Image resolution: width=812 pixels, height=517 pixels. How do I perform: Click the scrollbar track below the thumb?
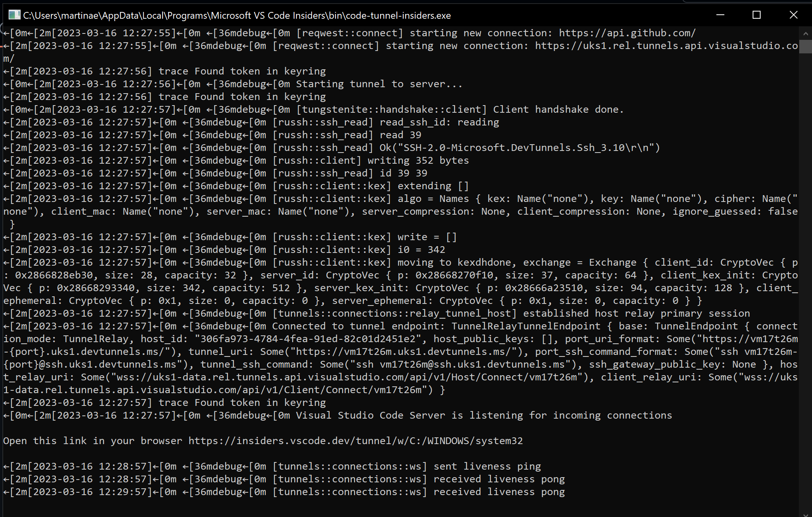point(806,279)
